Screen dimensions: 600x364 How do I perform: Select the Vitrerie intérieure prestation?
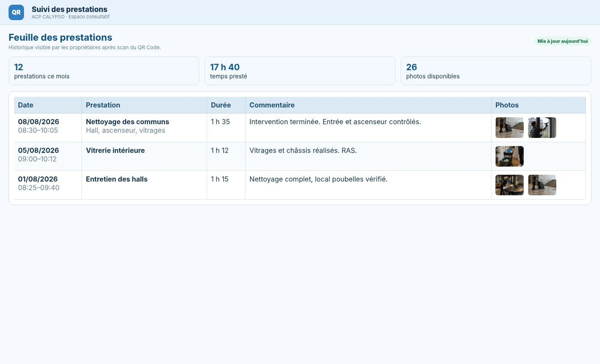pos(115,150)
